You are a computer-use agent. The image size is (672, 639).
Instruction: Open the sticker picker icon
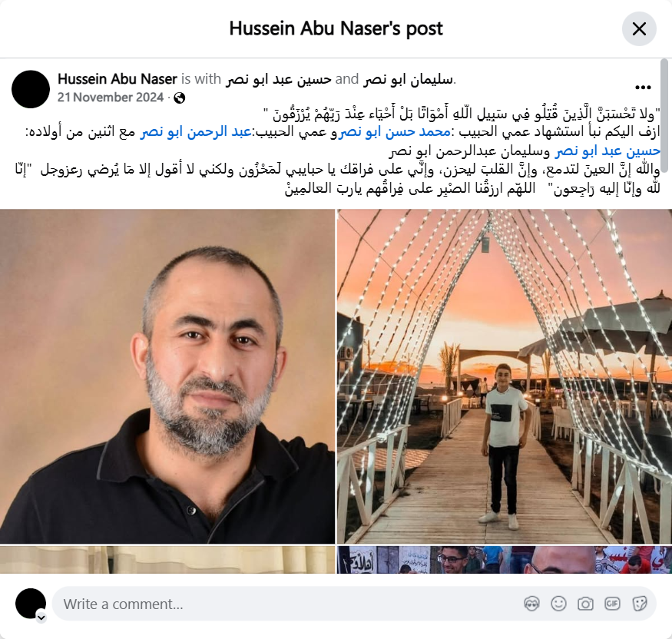click(x=640, y=604)
